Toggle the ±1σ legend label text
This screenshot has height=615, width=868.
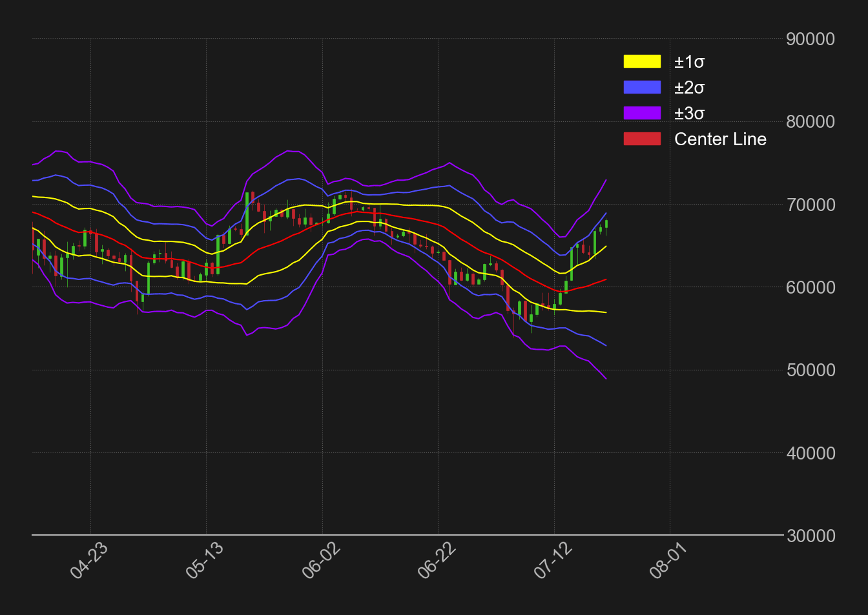click(x=689, y=62)
